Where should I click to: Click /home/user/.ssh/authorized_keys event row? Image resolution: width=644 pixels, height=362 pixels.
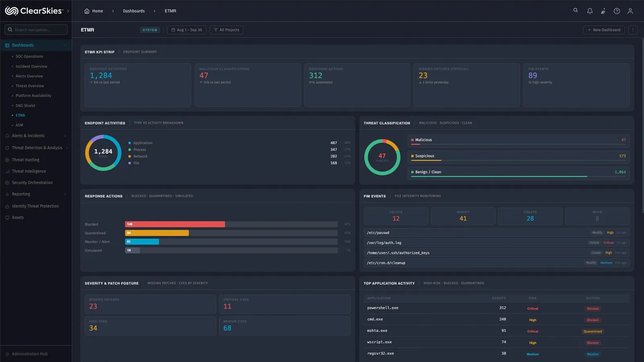point(497,253)
